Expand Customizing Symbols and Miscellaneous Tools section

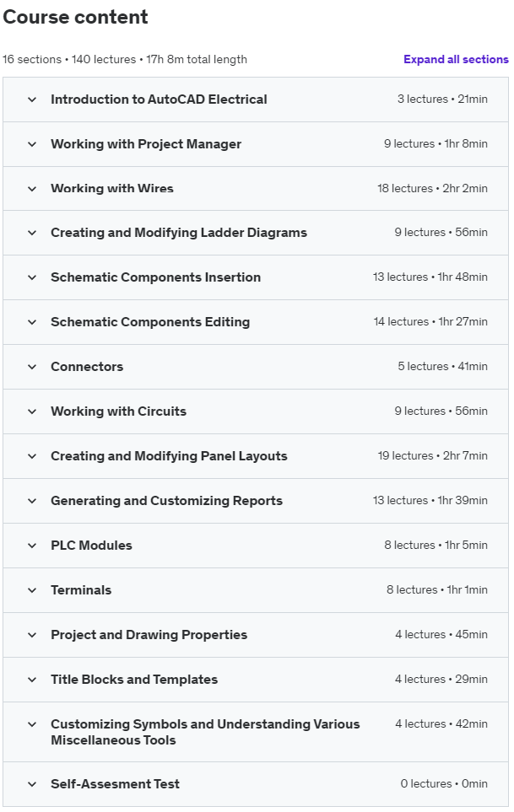point(205,732)
